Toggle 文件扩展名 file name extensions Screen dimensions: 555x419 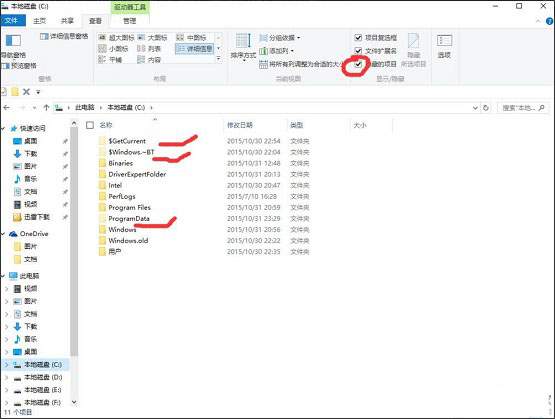358,51
